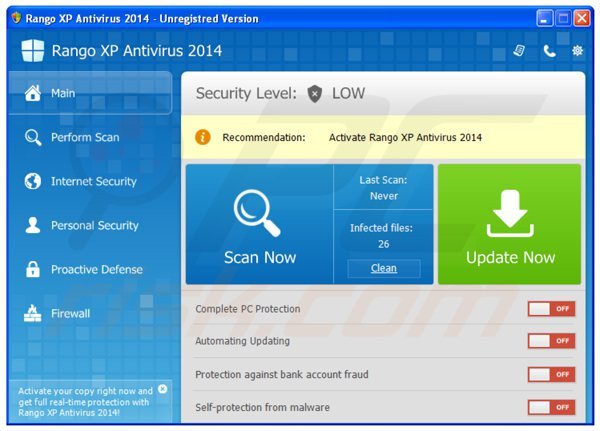Go to the Internet Security tab
This screenshot has height=431, width=600.
click(x=93, y=181)
